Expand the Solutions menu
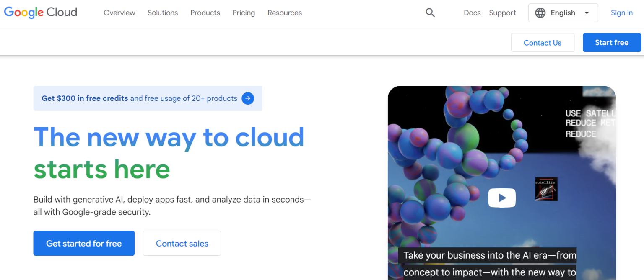The width and height of the screenshot is (644, 280). tap(163, 13)
